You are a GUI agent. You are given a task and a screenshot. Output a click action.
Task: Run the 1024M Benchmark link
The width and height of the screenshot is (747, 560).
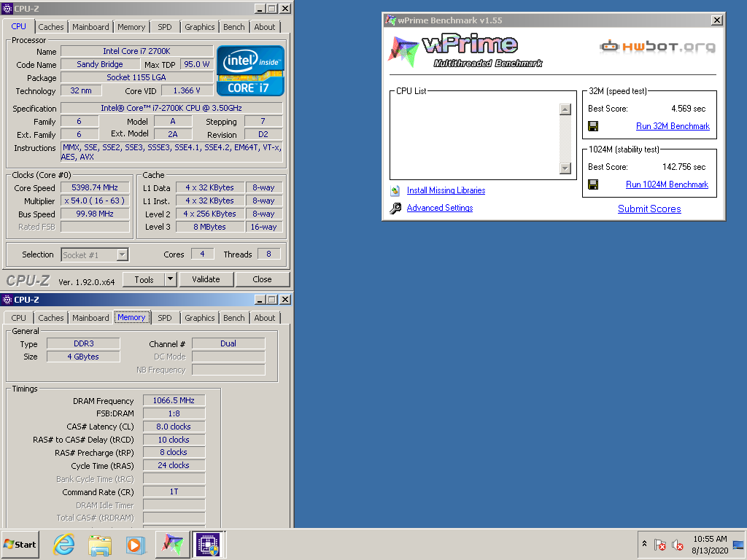click(667, 184)
